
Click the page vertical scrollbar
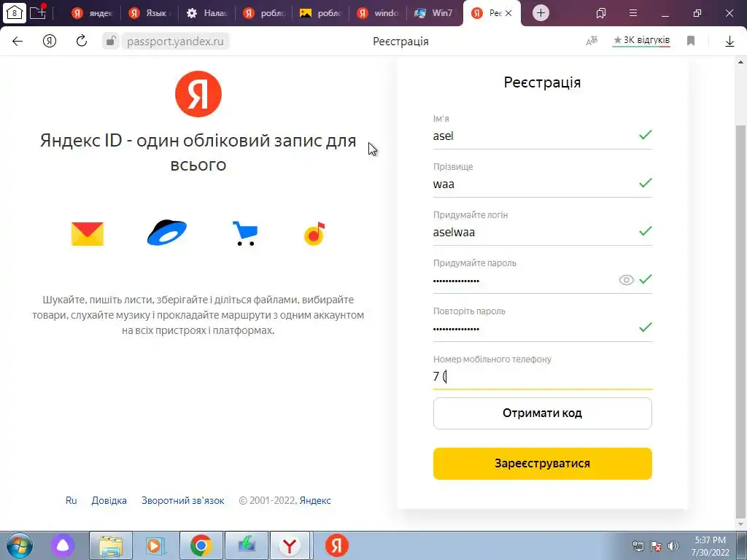[x=740, y=321]
